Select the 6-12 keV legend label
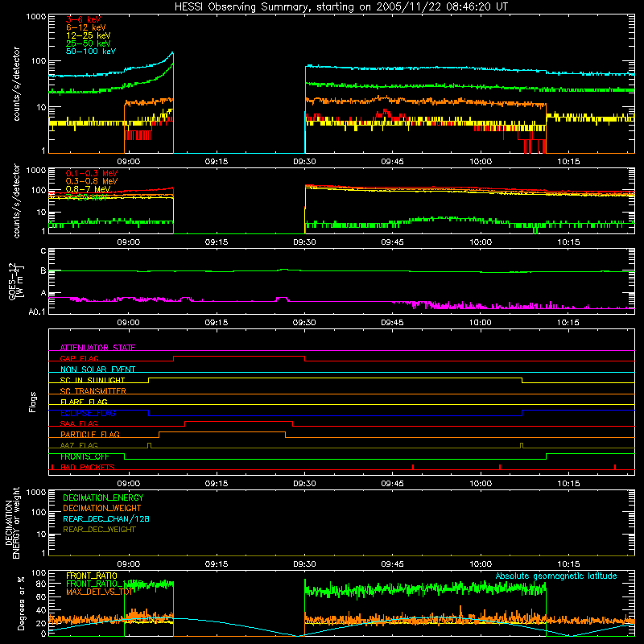Viewport: 644px width, 644px height. tap(86, 27)
